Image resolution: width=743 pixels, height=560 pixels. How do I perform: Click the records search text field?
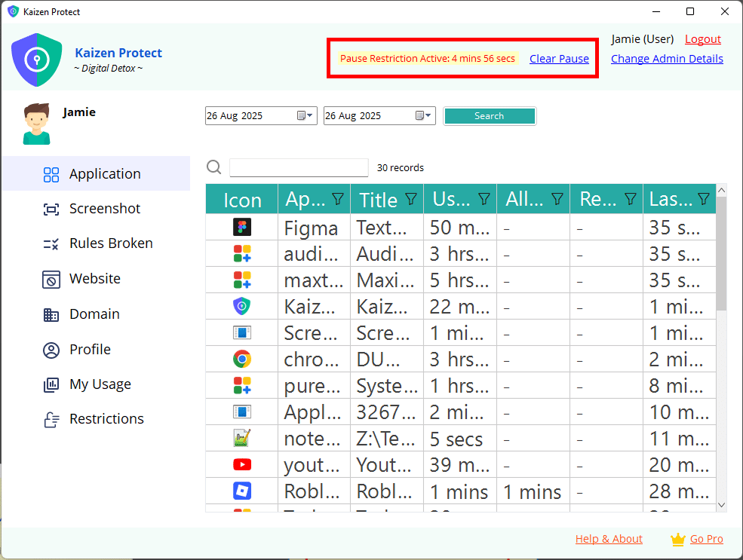(x=299, y=167)
